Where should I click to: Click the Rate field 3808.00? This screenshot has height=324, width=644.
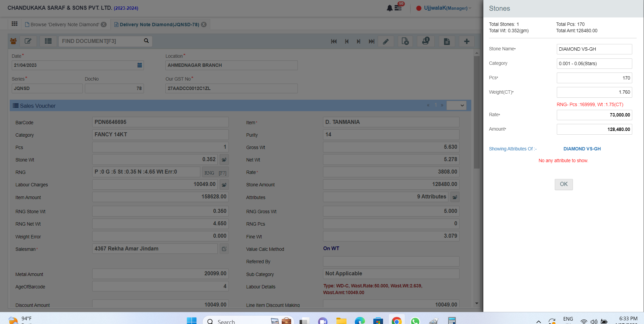[391, 172]
